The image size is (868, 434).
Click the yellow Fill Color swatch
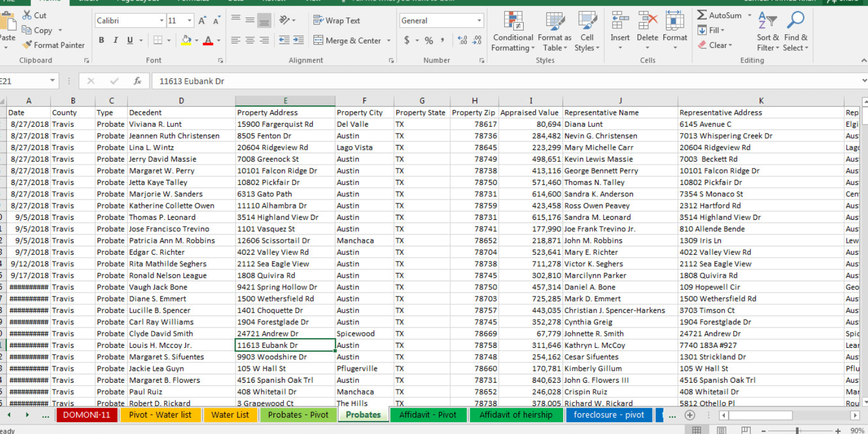(x=186, y=41)
